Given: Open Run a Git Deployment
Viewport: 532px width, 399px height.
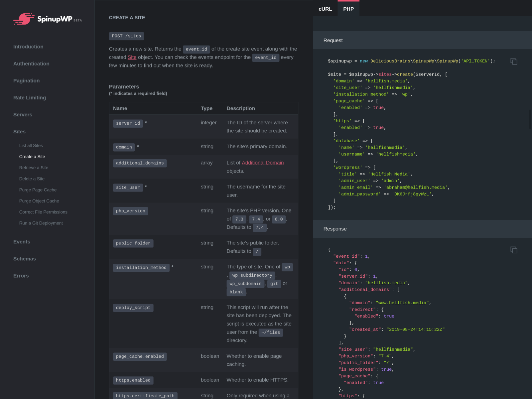Looking at the screenshot, I should [x=41, y=223].
